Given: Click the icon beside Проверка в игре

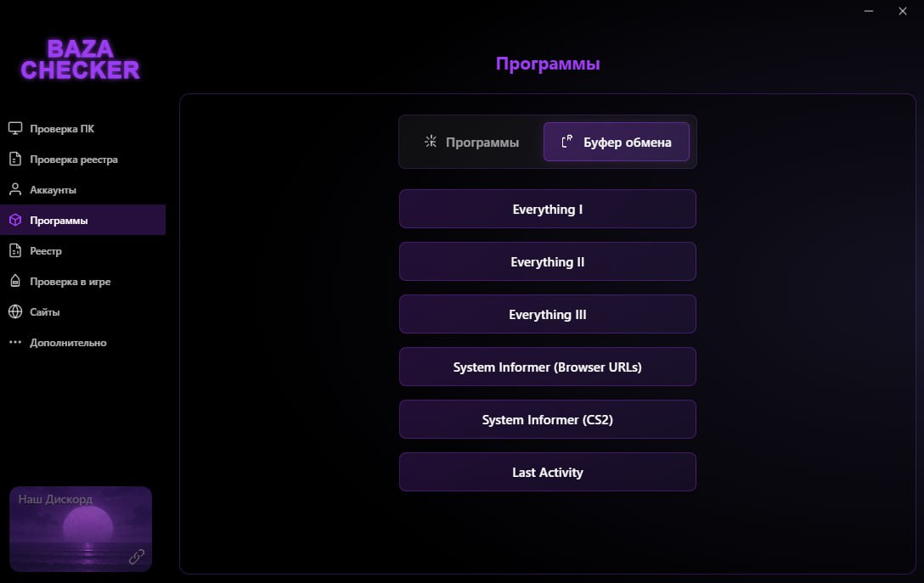Looking at the screenshot, I should coord(15,282).
